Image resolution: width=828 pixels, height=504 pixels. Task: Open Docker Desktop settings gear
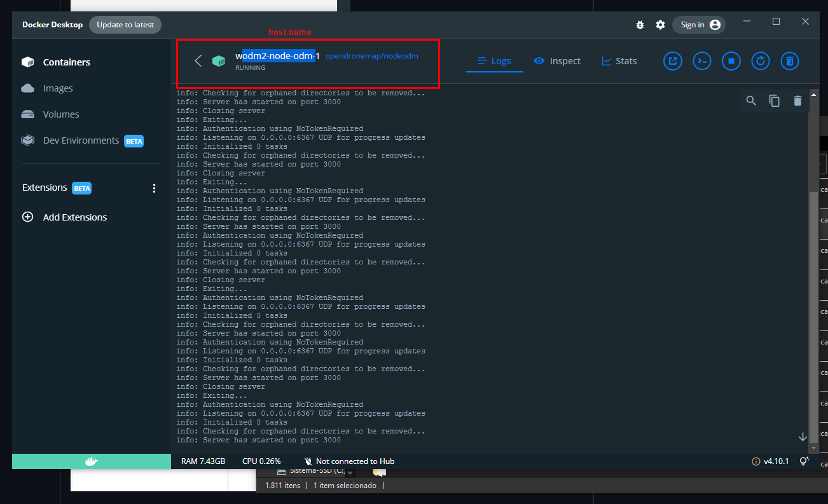pyautogui.click(x=660, y=24)
